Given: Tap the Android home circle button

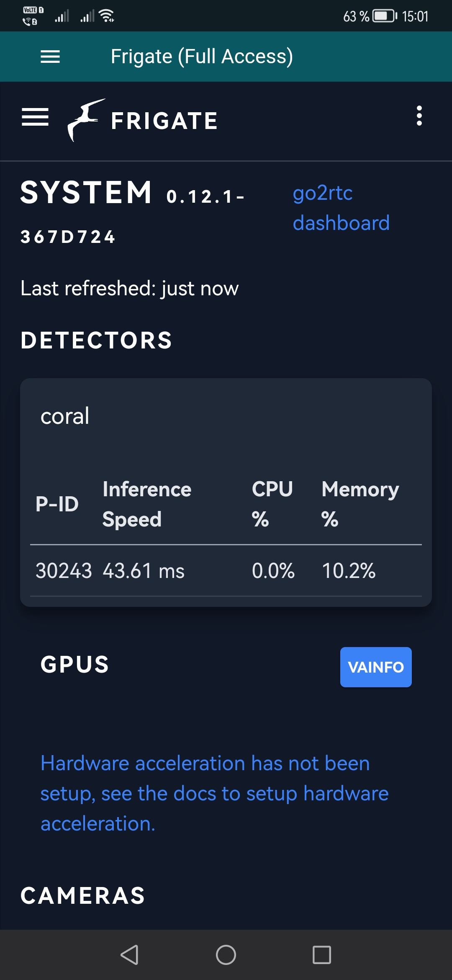Looking at the screenshot, I should point(226,955).
